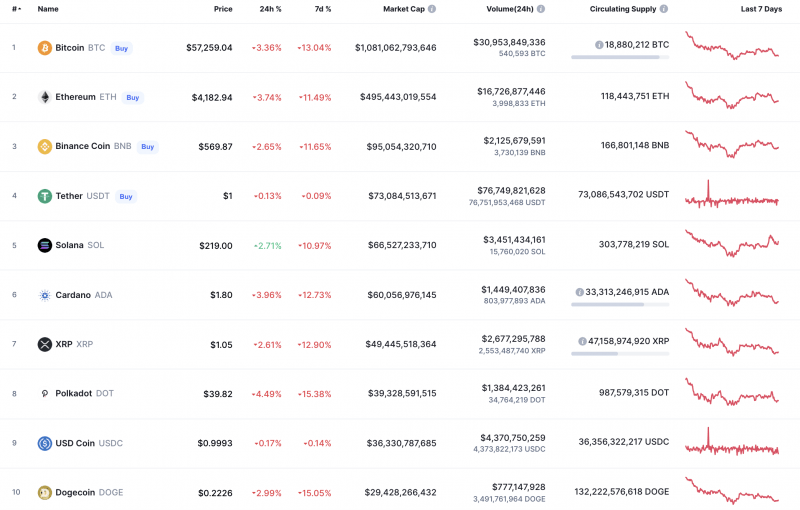Sort by the 7d % column header
The height and width of the screenshot is (510, 800).
pyautogui.click(x=321, y=9)
